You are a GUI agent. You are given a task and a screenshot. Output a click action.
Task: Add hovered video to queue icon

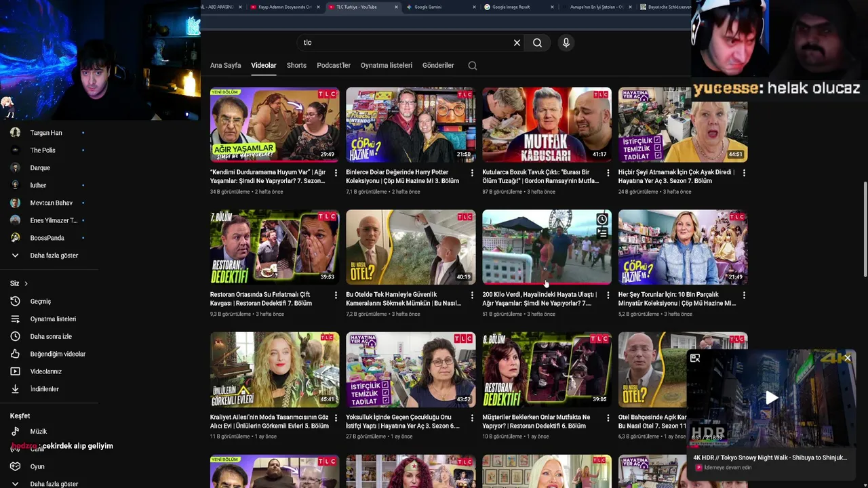[x=602, y=233]
